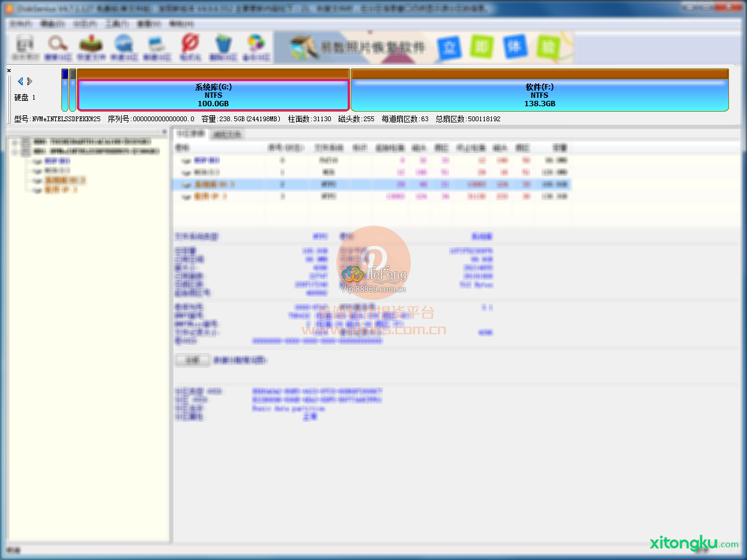The image size is (747, 560).
Task: Go to next disk with right arrow
Action: [30, 82]
